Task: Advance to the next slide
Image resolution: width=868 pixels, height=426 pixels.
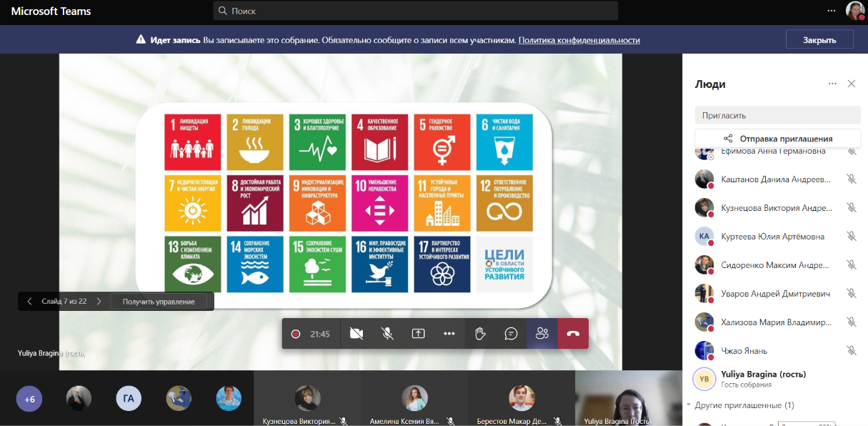Action: (99, 302)
